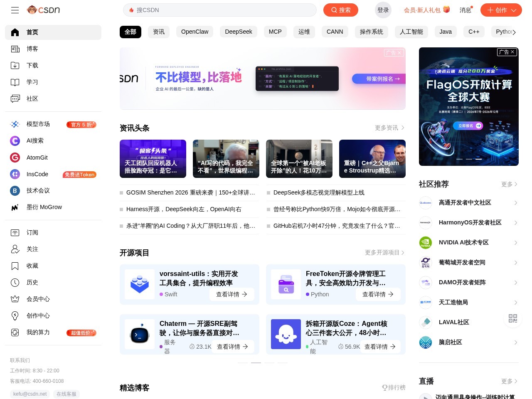Open the 创作中心 lightbulb icon
The height and width of the screenshot is (399, 532).
(x=15, y=315)
